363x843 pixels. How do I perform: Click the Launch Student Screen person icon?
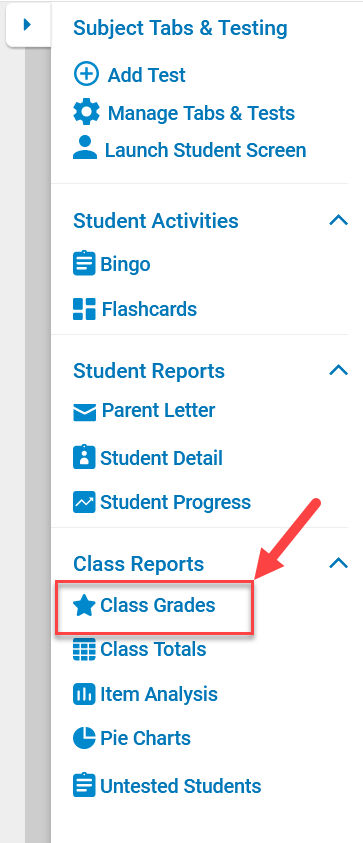tap(85, 148)
